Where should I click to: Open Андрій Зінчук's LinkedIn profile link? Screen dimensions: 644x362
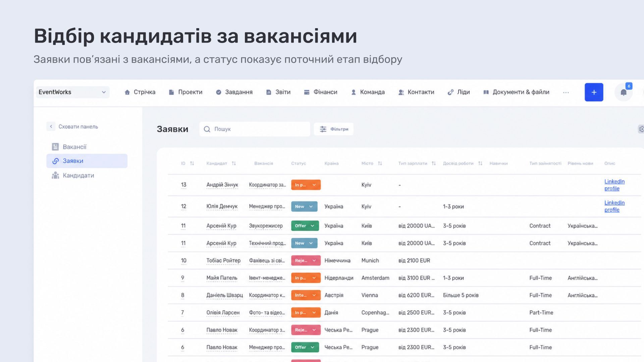(x=614, y=185)
